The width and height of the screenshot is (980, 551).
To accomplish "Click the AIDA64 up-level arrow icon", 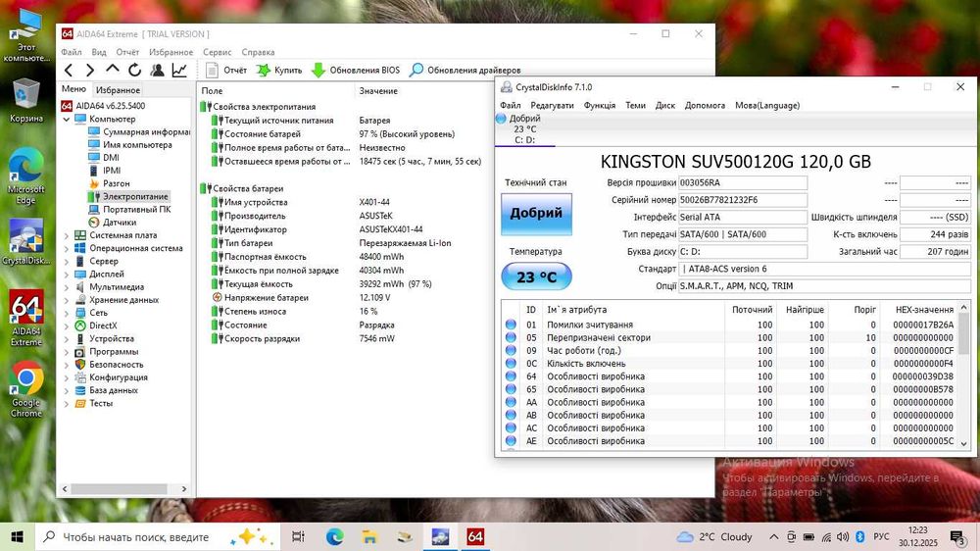I will coord(113,70).
